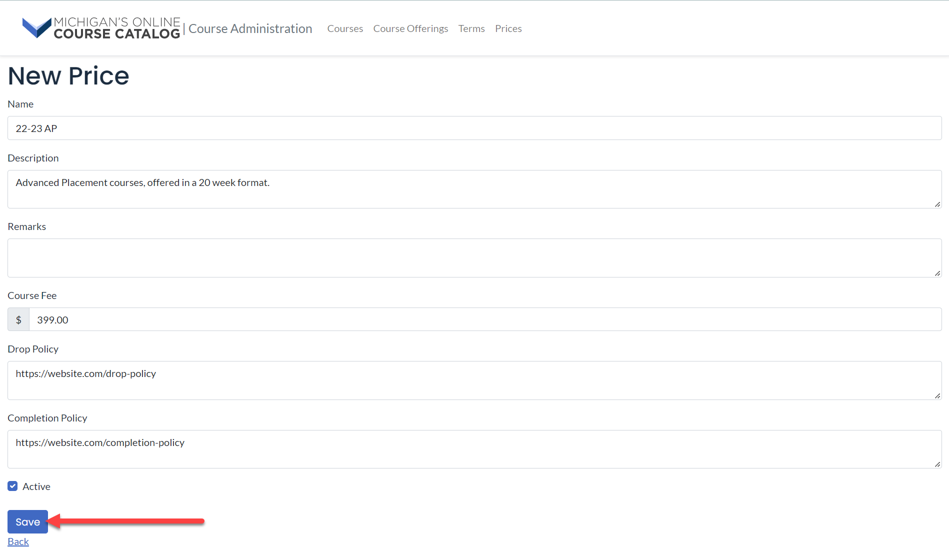Click the Completion Policy text area

tap(300, 449)
